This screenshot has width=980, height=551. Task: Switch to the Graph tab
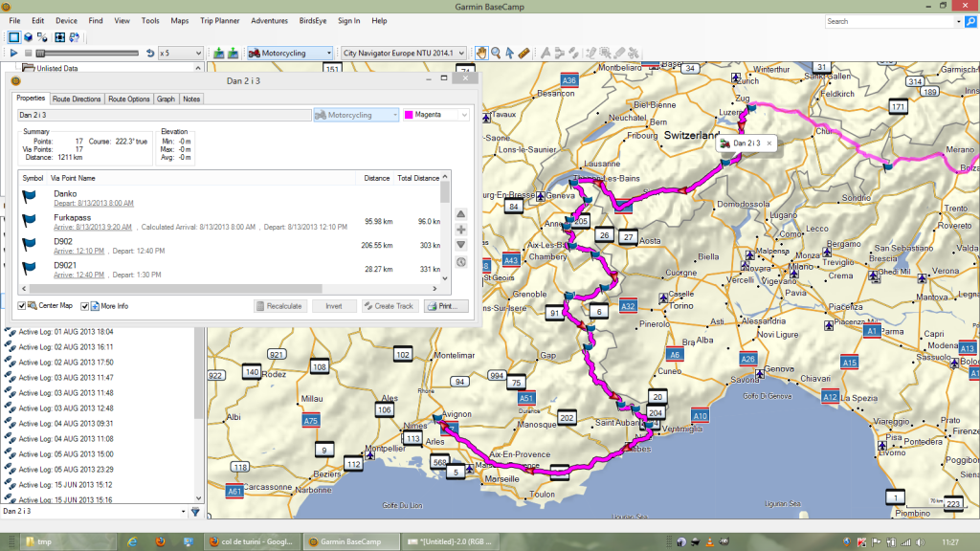coord(166,99)
